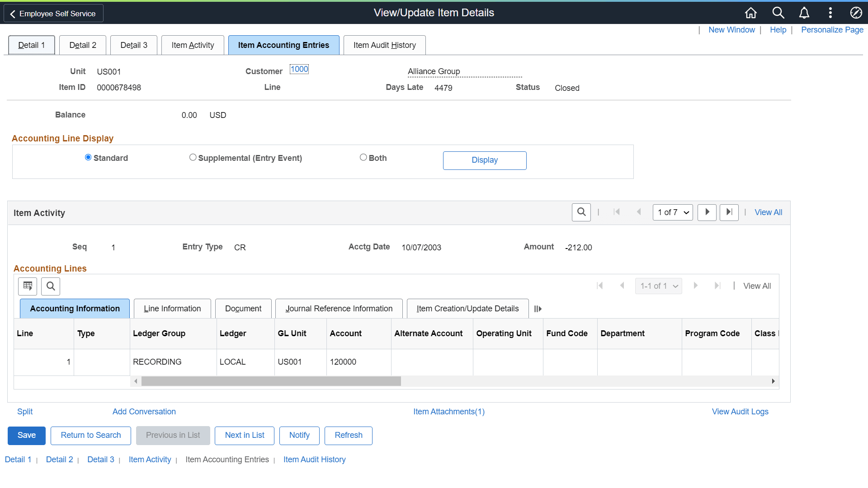Open the grid action menu in Accounting Lines
This screenshot has width=868, height=488.
tap(28, 286)
